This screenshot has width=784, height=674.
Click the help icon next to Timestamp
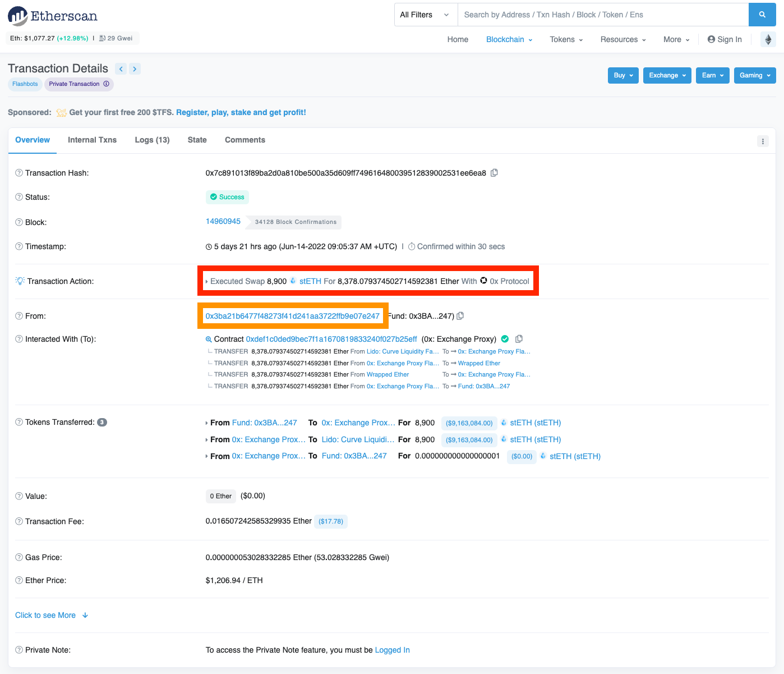coord(19,246)
